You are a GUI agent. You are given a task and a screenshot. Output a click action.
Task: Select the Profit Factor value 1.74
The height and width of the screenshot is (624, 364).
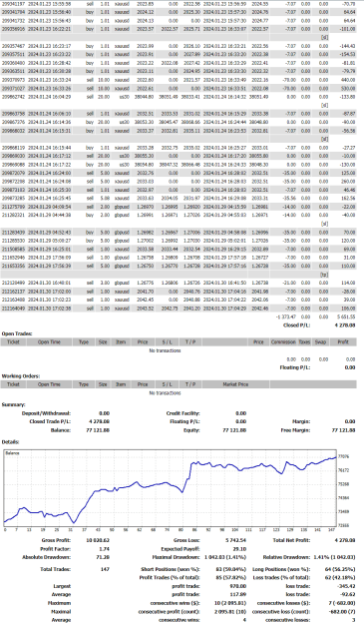click(x=105, y=549)
